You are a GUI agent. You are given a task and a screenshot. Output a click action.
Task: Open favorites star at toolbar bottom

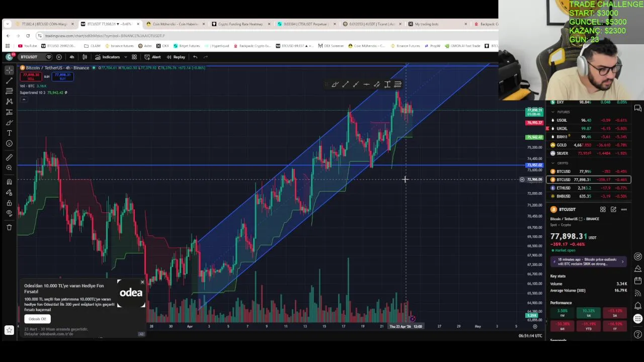click(x=9, y=330)
